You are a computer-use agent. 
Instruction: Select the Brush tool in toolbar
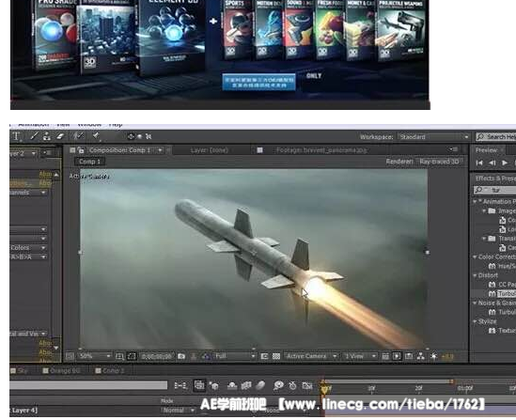tap(34, 136)
